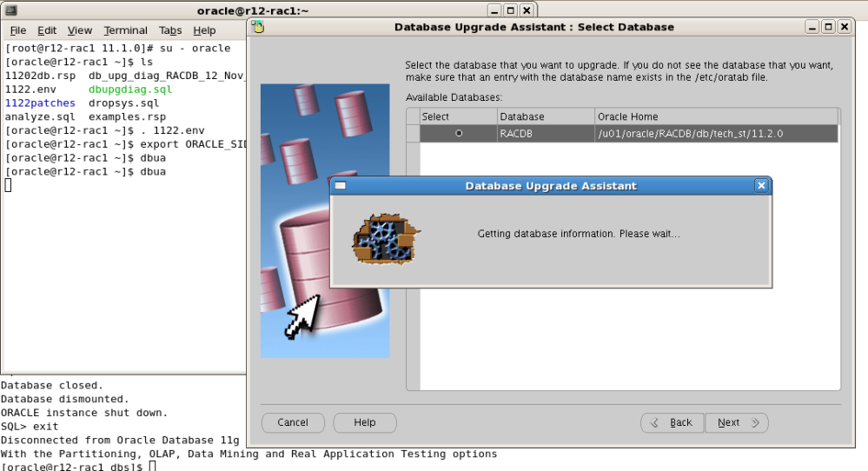This screenshot has width=868, height=471.
Task: Open the File menu in terminal
Action: [x=17, y=30]
